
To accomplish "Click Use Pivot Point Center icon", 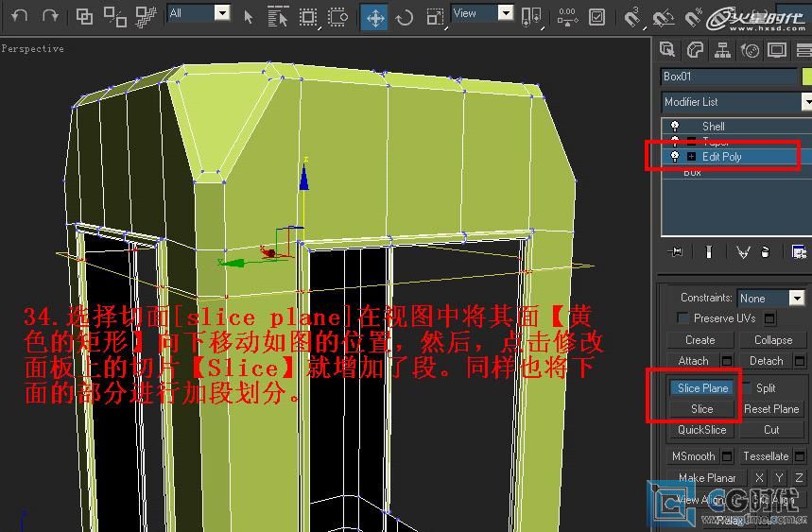I will coord(531,17).
